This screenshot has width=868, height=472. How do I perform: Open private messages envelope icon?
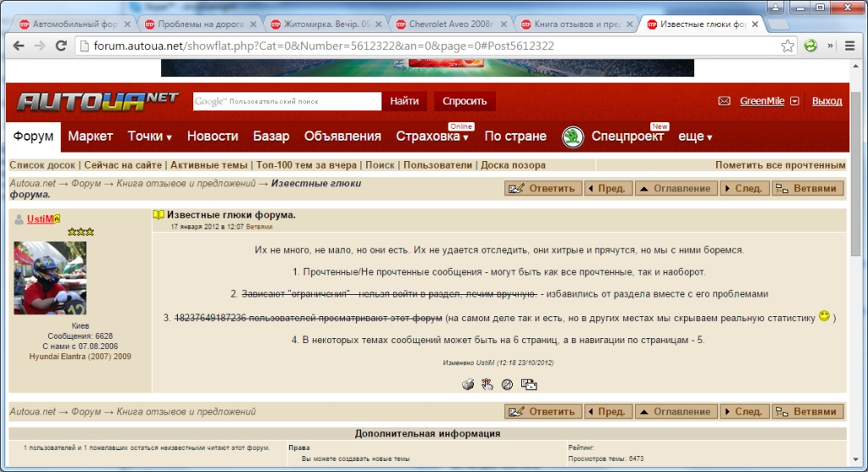[724, 101]
